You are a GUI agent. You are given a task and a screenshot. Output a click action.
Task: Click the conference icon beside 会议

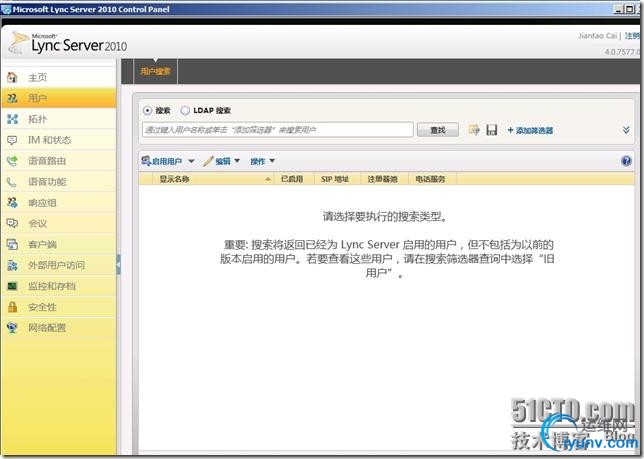(12, 223)
